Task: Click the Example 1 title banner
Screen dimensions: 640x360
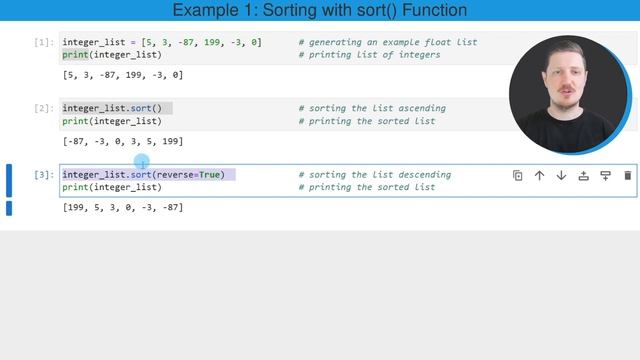Action: coord(320,10)
